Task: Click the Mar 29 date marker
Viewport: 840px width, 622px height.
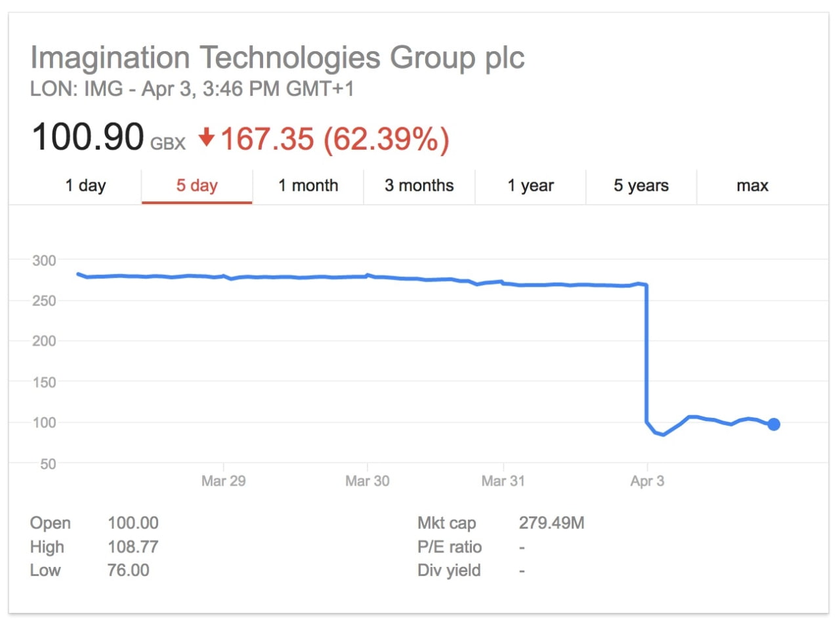Action: pyautogui.click(x=223, y=481)
